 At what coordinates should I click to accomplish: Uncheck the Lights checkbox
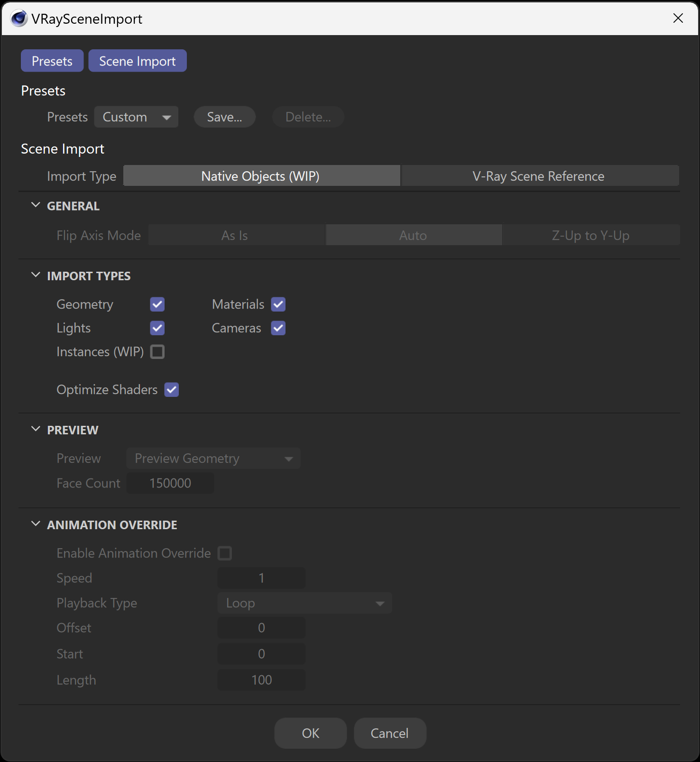tap(157, 328)
